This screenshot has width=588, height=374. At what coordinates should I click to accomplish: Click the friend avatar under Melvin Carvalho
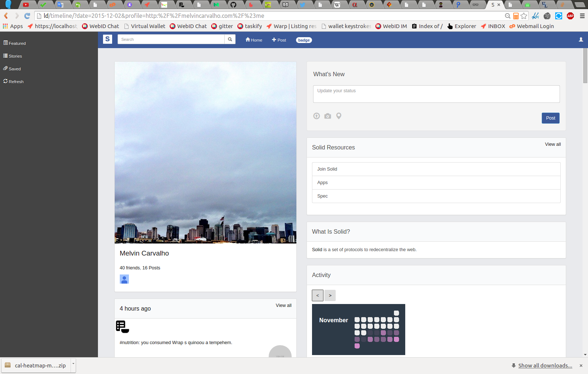tap(124, 279)
